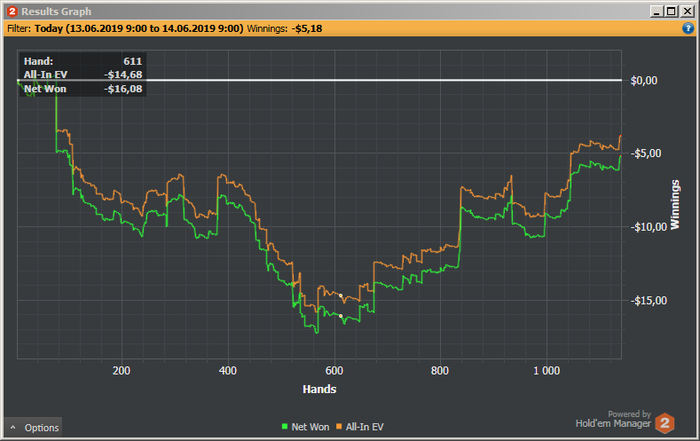
Task: Toggle the orange All-In EV legend square
Action: (339, 426)
